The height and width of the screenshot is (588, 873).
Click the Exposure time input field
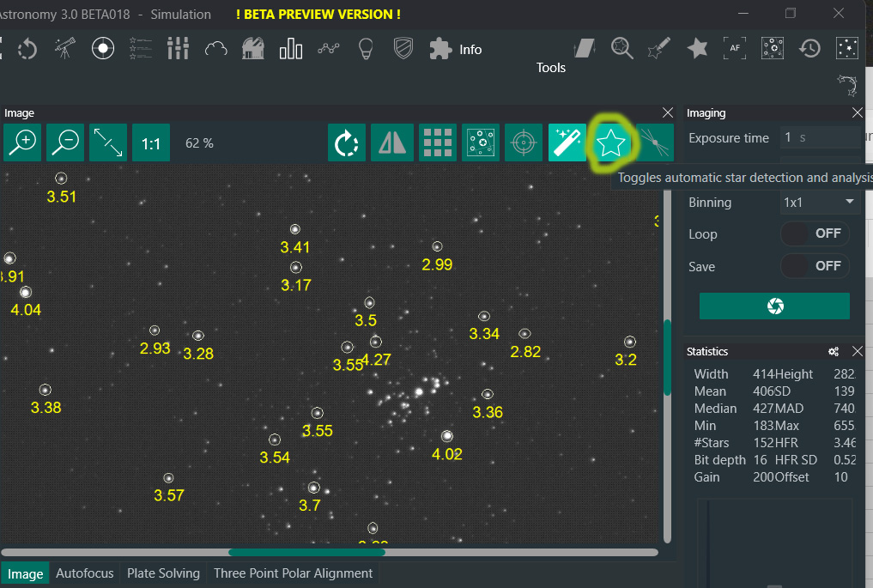(819, 137)
